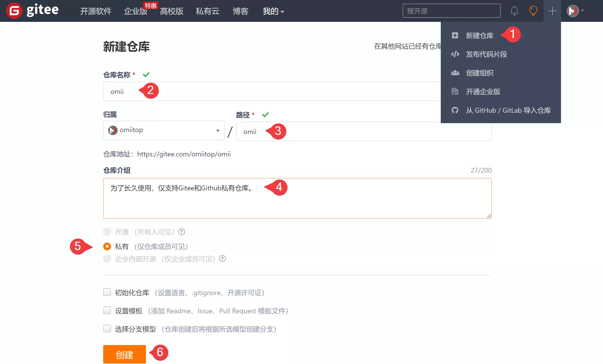Image resolution: width=603 pixels, height=364 pixels.
Task: Click the help icon next to 企业内部开源
Action: [222, 259]
